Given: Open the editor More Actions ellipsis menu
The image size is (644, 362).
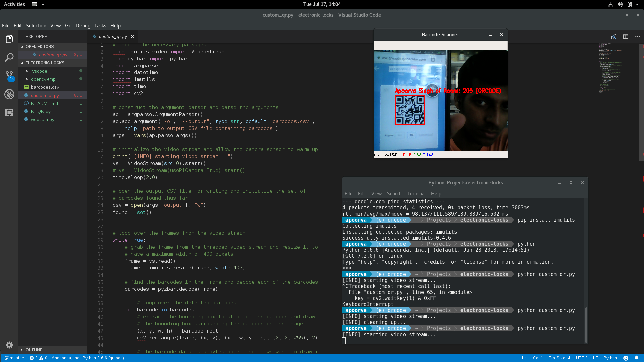Looking at the screenshot, I should point(637,36).
